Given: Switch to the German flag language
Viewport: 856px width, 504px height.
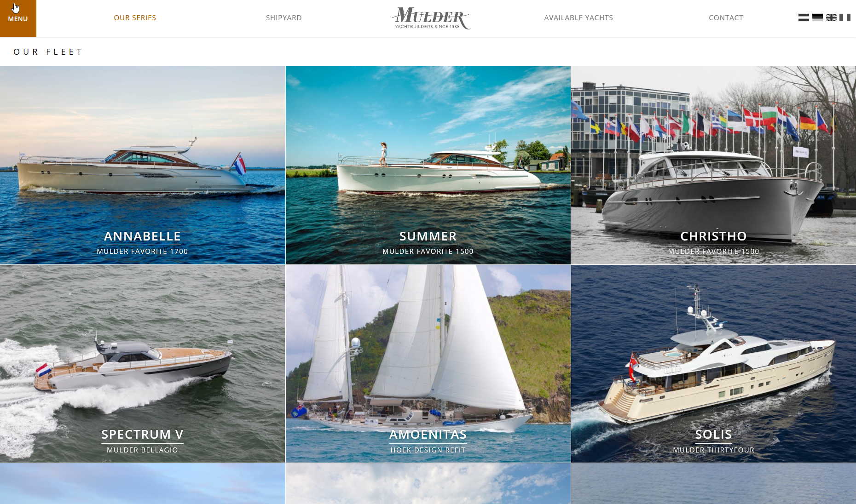Looking at the screenshot, I should coord(817,17).
